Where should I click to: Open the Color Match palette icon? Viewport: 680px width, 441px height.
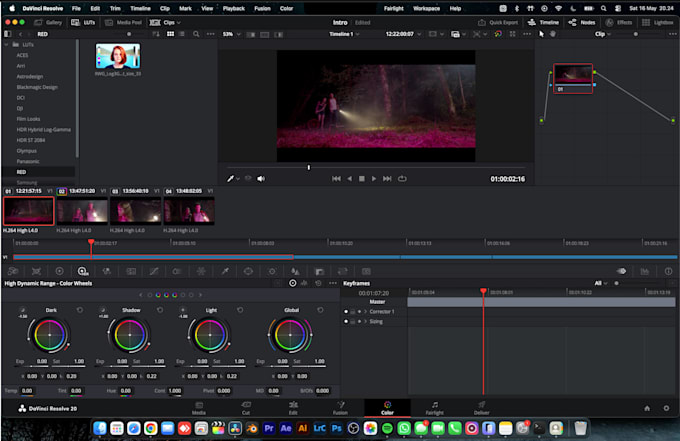(x=36, y=271)
